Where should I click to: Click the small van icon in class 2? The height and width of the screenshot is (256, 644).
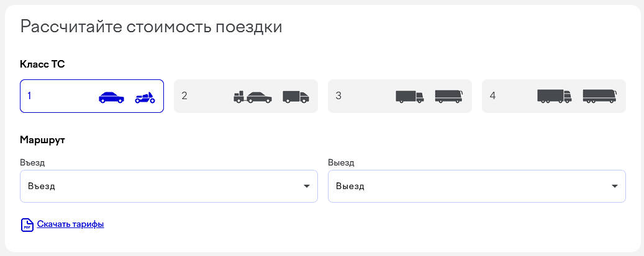pyautogui.click(x=296, y=97)
